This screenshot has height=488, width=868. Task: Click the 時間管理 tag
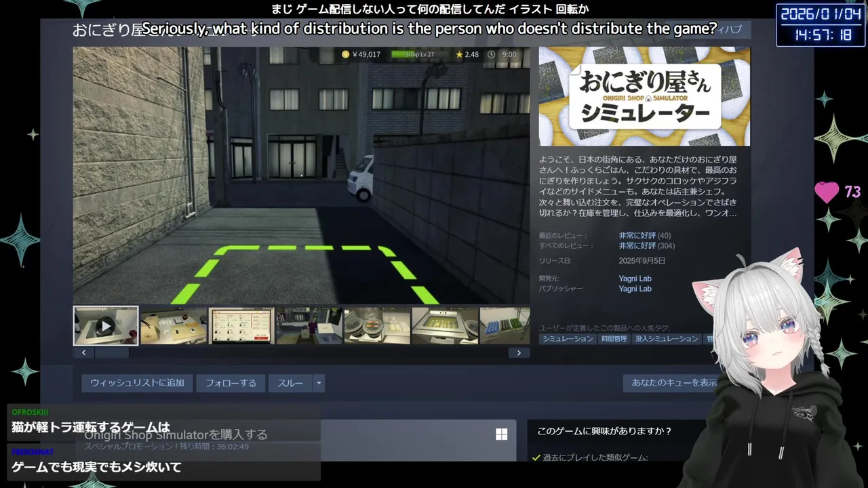tap(614, 339)
